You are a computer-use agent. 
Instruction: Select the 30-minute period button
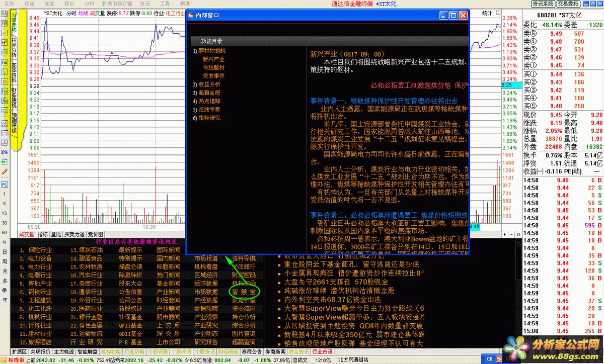point(5,223)
